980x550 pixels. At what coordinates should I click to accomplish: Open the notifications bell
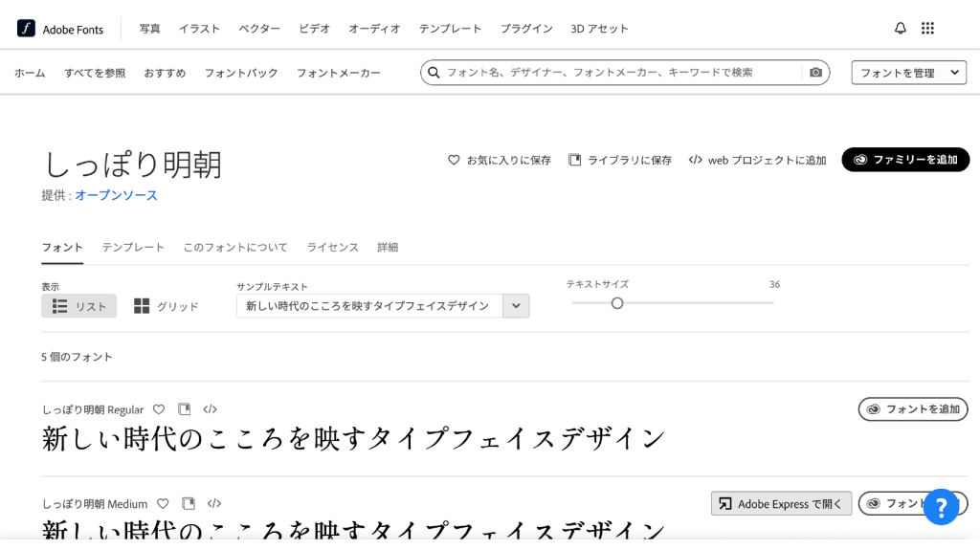(x=900, y=28)
